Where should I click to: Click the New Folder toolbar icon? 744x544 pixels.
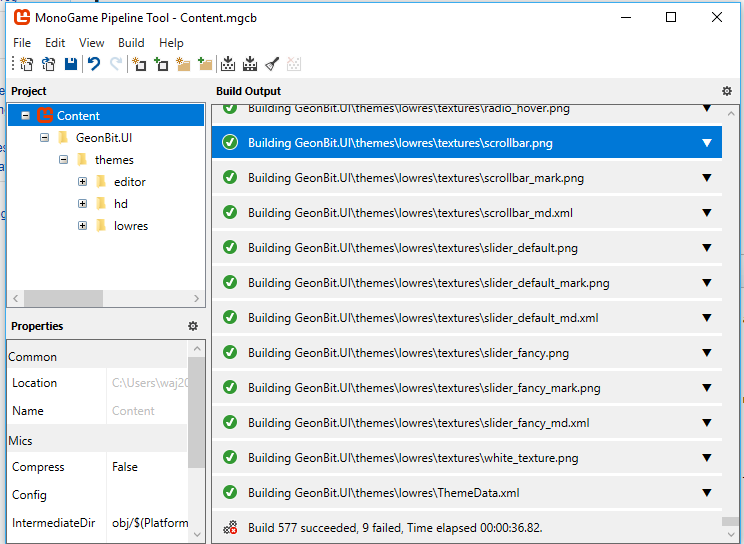point(183,64)
